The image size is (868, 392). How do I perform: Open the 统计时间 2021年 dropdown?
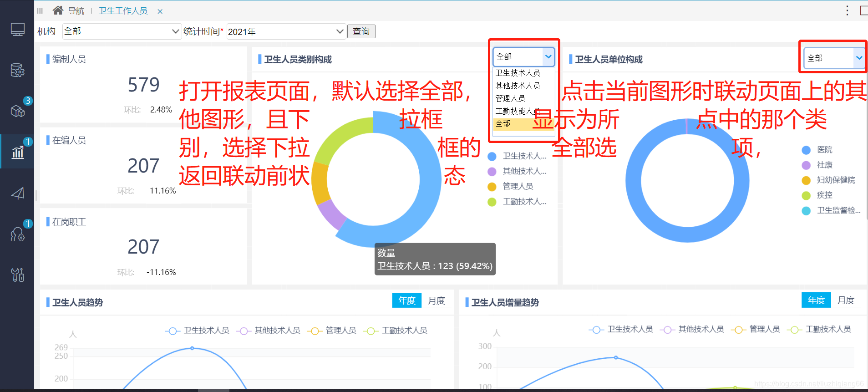pos(286,31)
